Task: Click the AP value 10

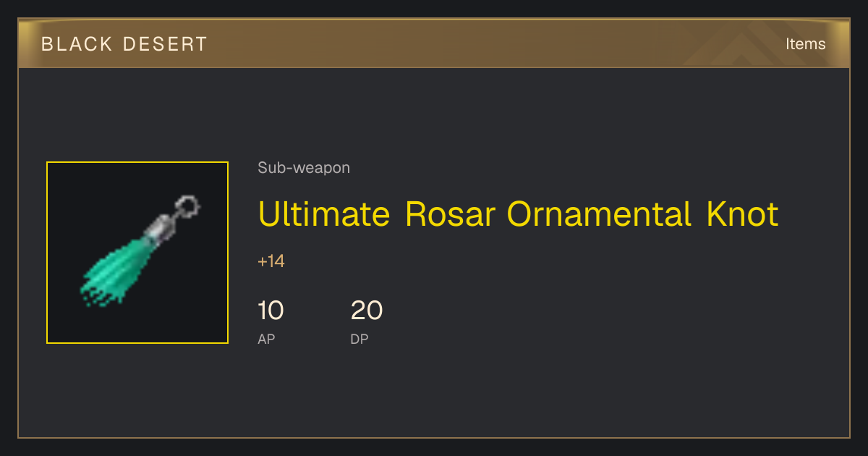Action: tap(271, 311)
